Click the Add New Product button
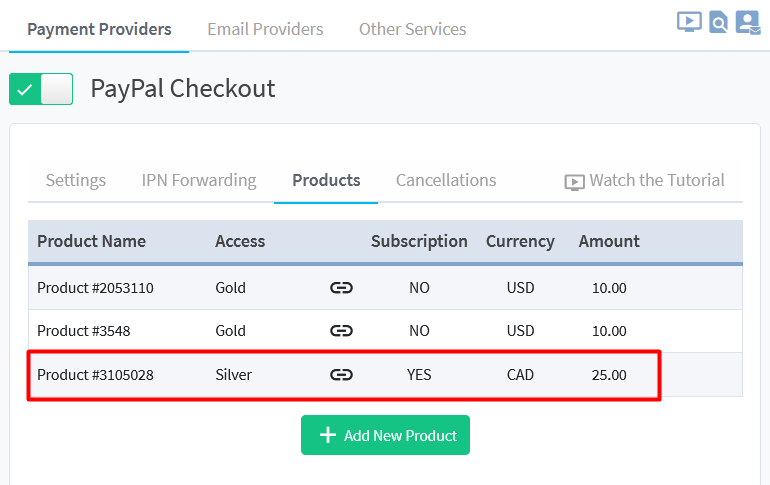The height and width of the screenshot is (485, 770). [x=385, y=435]
